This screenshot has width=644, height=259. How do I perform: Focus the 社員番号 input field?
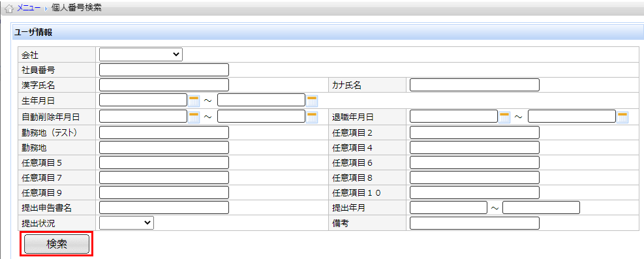(164, 70)
